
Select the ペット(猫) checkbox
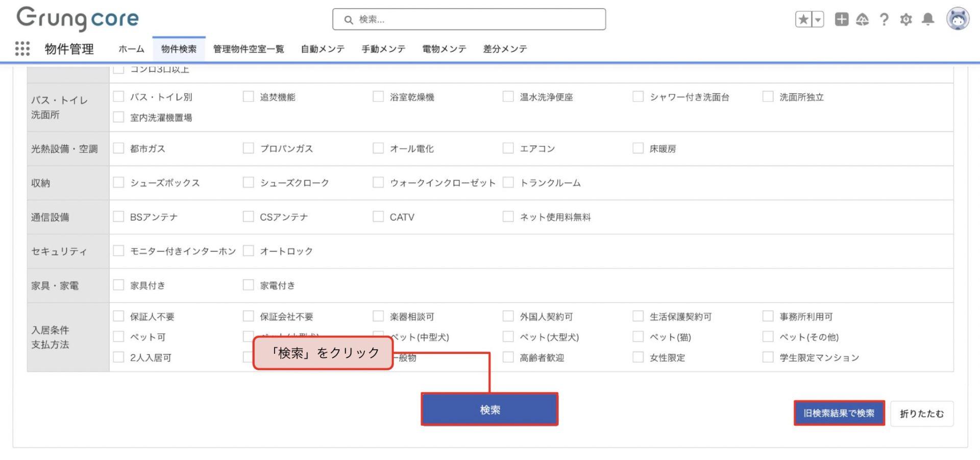click(638, 336)
